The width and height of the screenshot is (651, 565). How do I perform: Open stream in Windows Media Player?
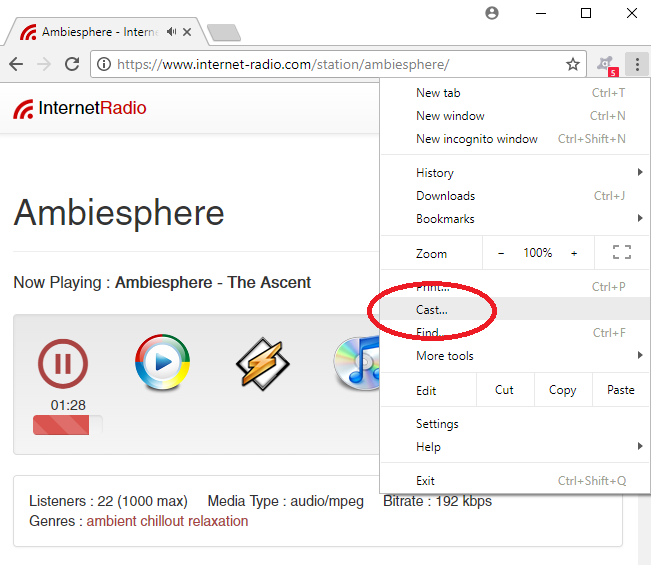coord(162,362)
